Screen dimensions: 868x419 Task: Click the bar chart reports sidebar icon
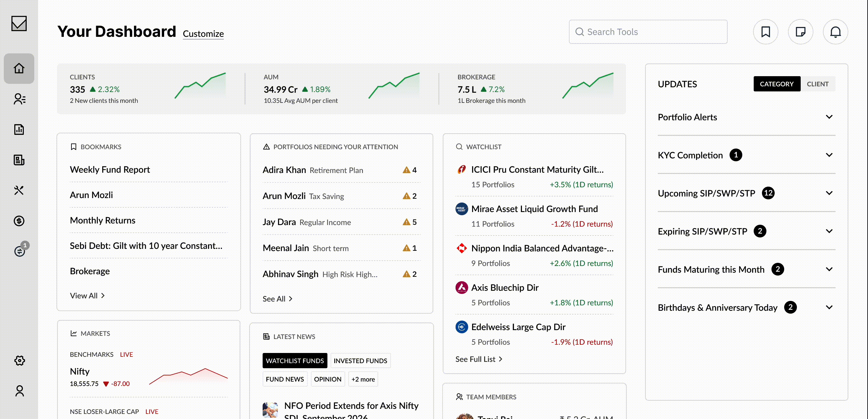pyautogui.click(x=19, y=129)
